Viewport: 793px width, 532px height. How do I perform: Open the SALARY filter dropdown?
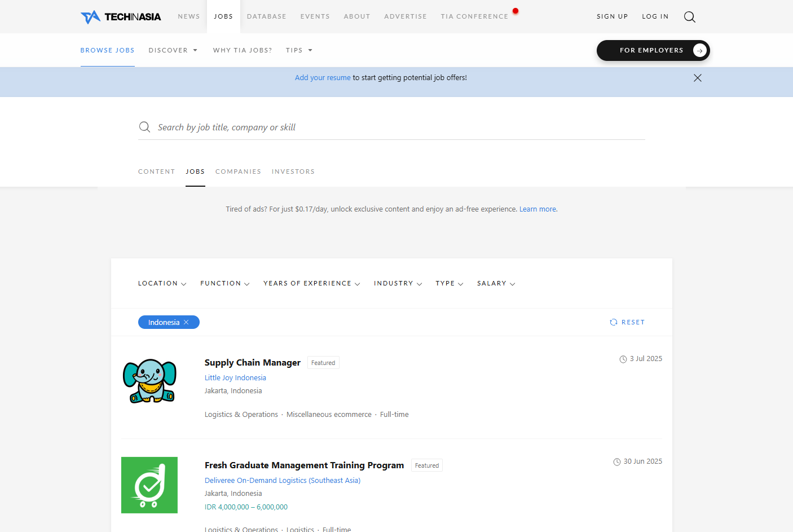pos(496,283)
